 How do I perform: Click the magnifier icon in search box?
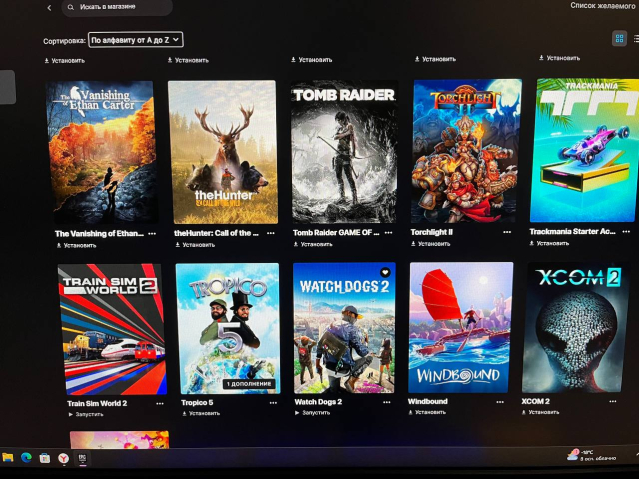71,7
